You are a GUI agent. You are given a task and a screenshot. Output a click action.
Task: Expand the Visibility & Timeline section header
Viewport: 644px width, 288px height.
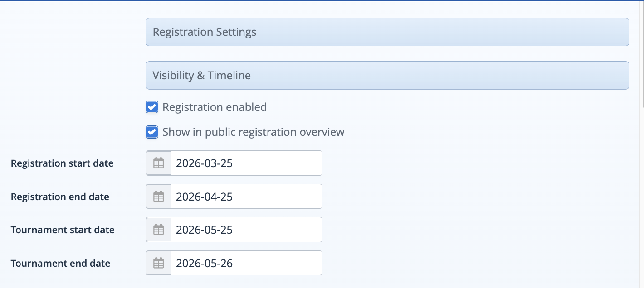coord(387,76)
